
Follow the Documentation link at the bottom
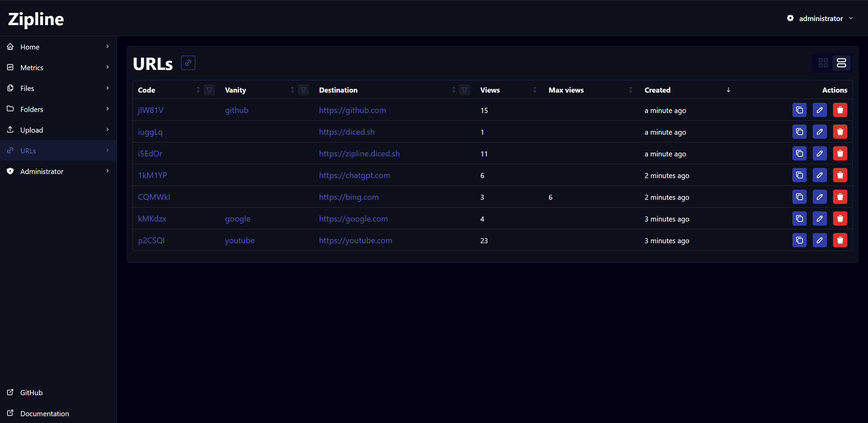(x=44, y=413)
